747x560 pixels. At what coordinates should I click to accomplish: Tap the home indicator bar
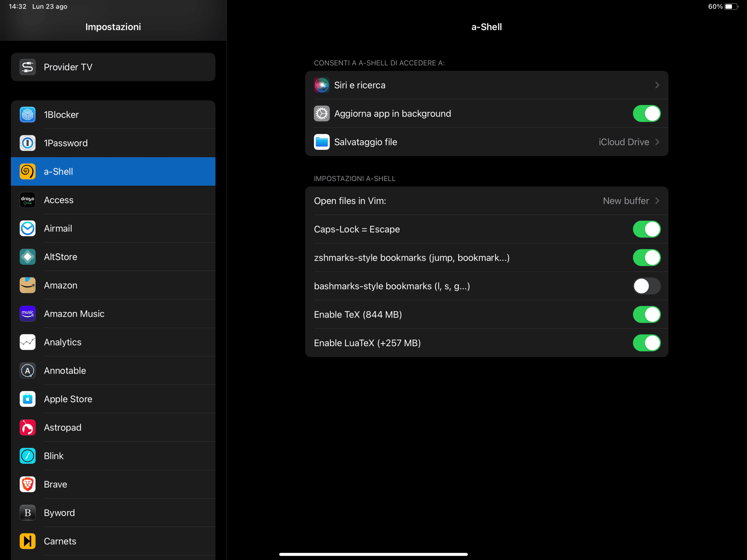373,554
